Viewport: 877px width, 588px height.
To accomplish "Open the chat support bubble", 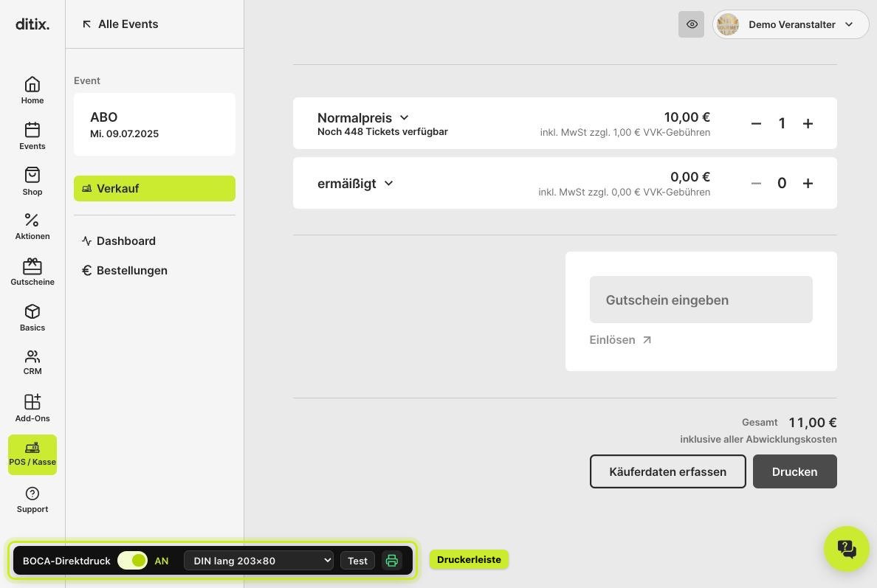I will click(846, 548).
